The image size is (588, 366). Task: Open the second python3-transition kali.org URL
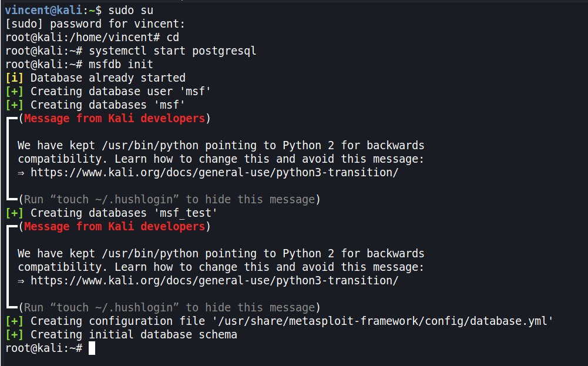(214, 281)
